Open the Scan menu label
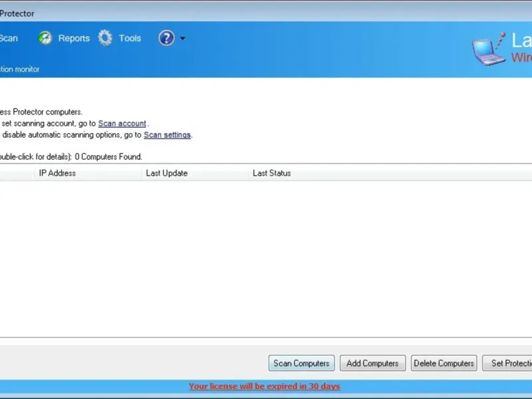The width and height of the screenshot is (532, 399). (9, 39)
